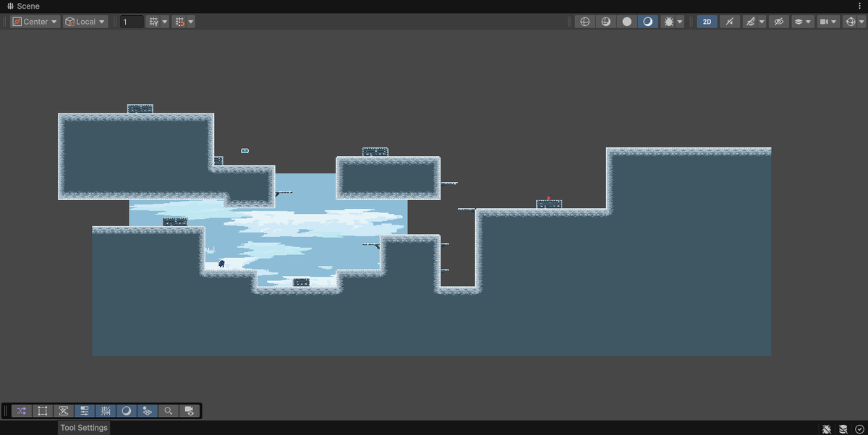Select solid sphere Shaded draw mode
868x435 pixels.
[x=627, y=22]
